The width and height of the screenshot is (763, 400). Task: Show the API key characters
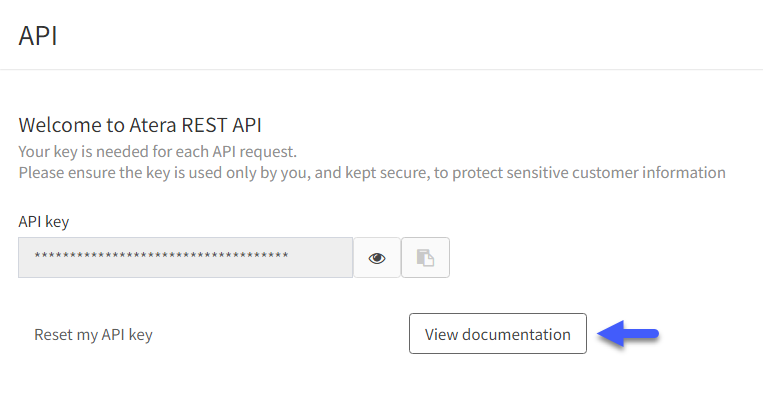[377, 258]
